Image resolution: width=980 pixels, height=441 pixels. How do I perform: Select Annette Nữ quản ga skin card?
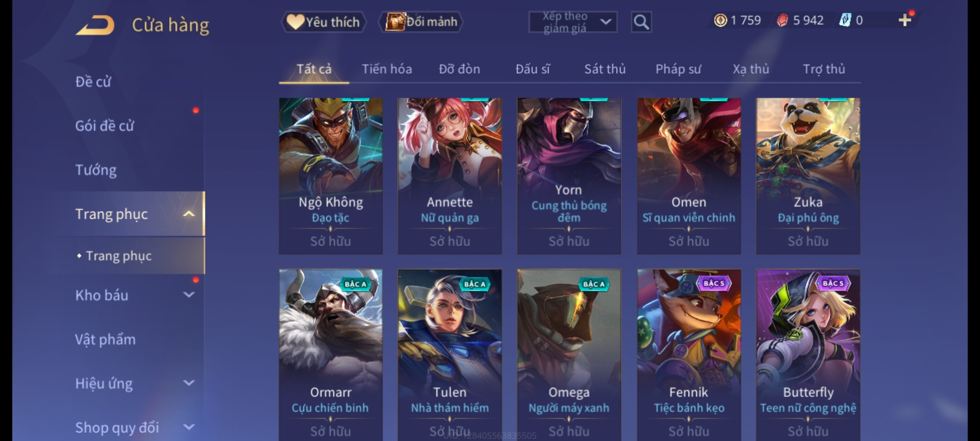(x=450, y=176)
